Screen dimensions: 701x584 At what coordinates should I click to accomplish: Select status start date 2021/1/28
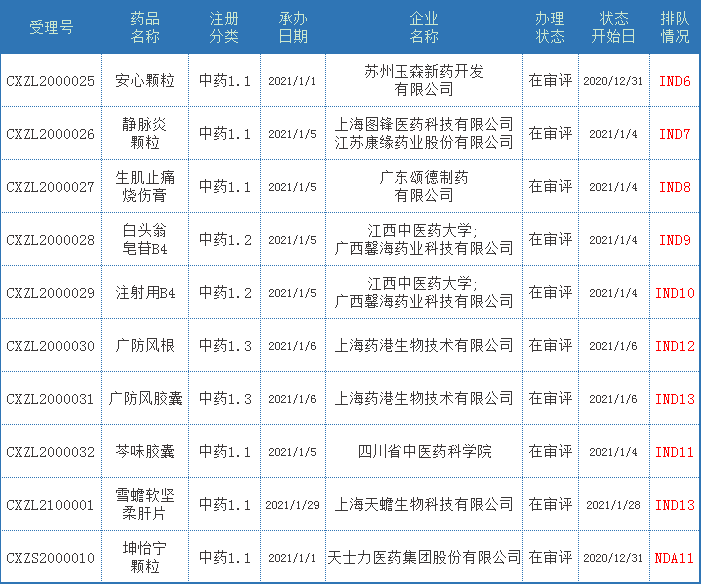613,505
